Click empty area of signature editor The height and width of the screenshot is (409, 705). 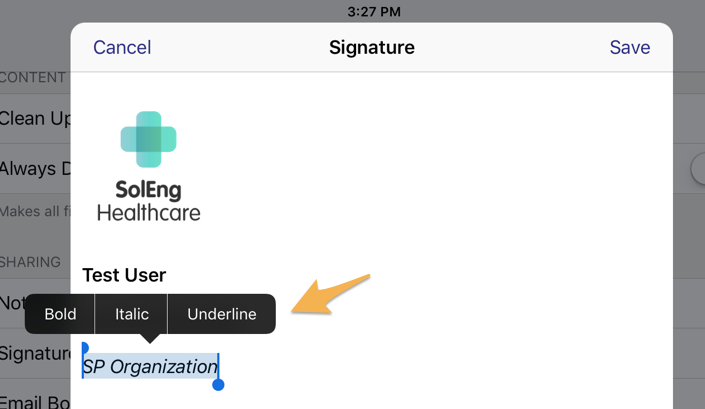point(450,180)
